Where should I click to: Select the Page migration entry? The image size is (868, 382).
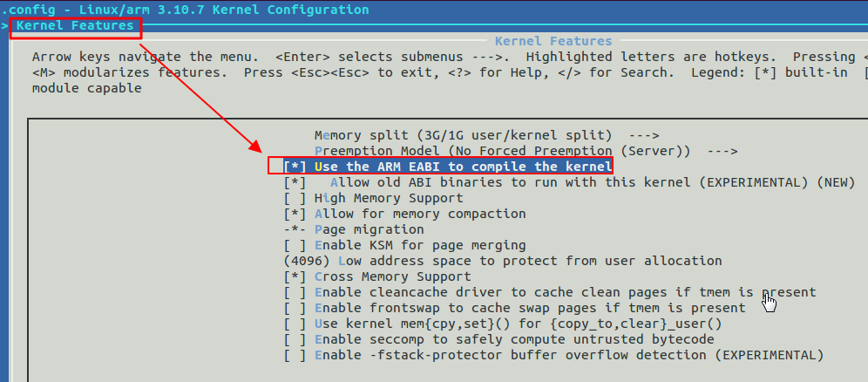point(353,229)
